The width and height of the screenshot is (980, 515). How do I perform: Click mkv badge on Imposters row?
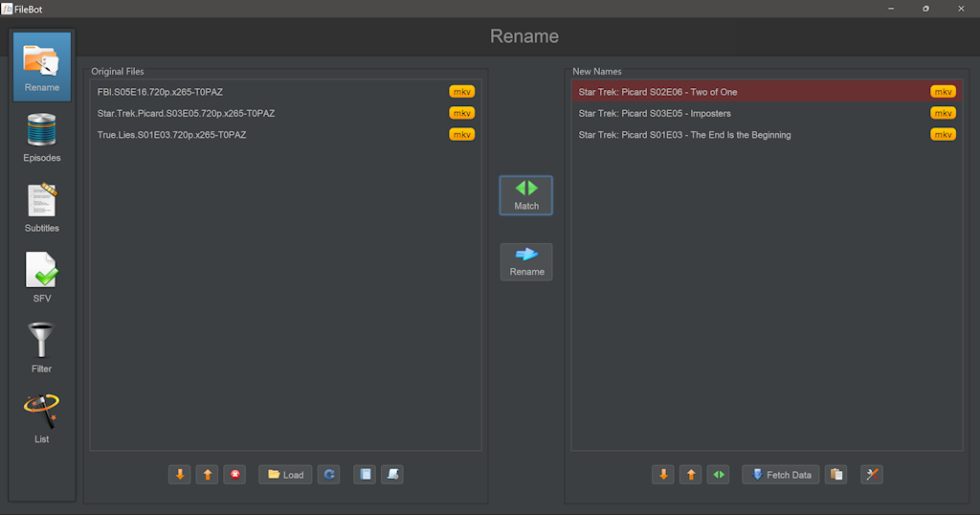pyautogui.click(x=943, y=113)
